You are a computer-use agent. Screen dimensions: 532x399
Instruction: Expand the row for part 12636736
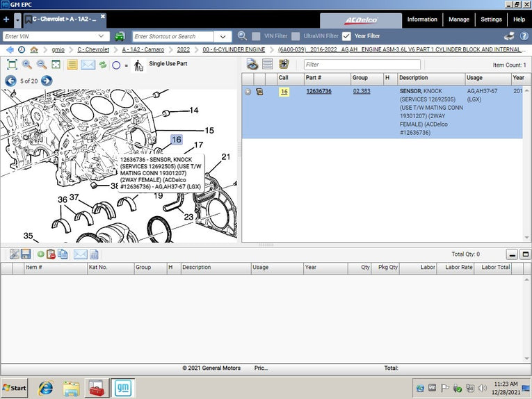pyautogui.click(x=248, y=92)
